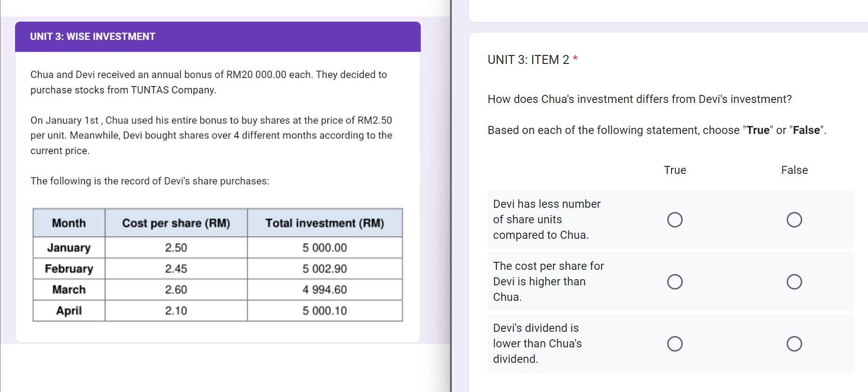
Task: Click the False column label
Action: tap(794, 170)
